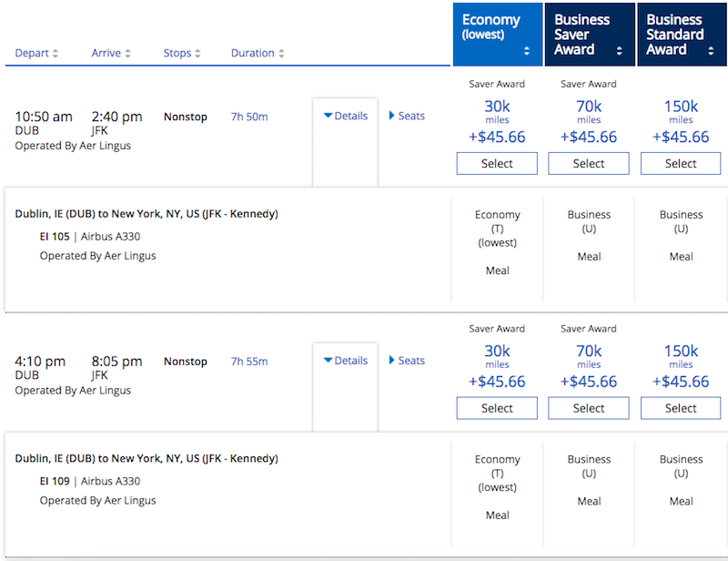Screen dimensions: 728x561
Task: Select the 30k miles Economy award for EI 105
Action: coord(497,163)
